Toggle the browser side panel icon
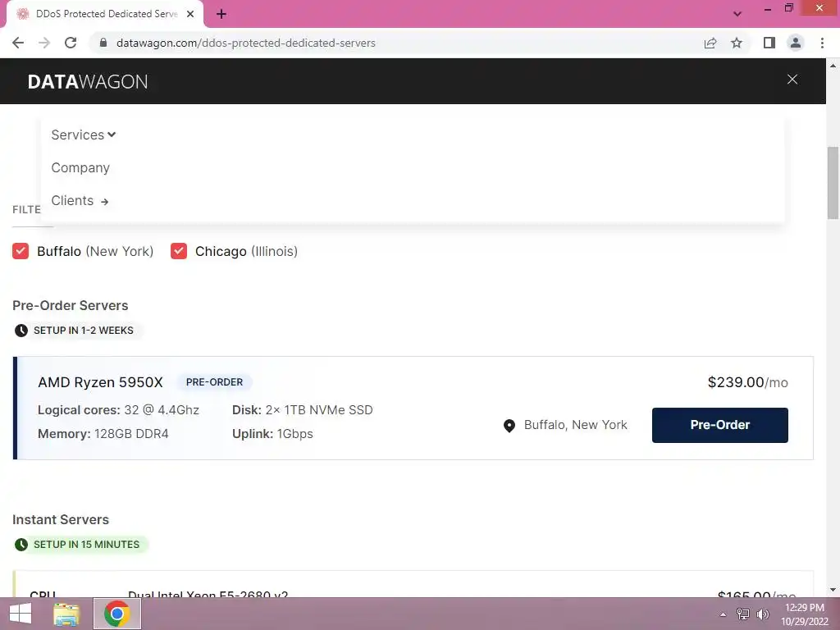Screen dimensions: 840x630 click(769, 43)
